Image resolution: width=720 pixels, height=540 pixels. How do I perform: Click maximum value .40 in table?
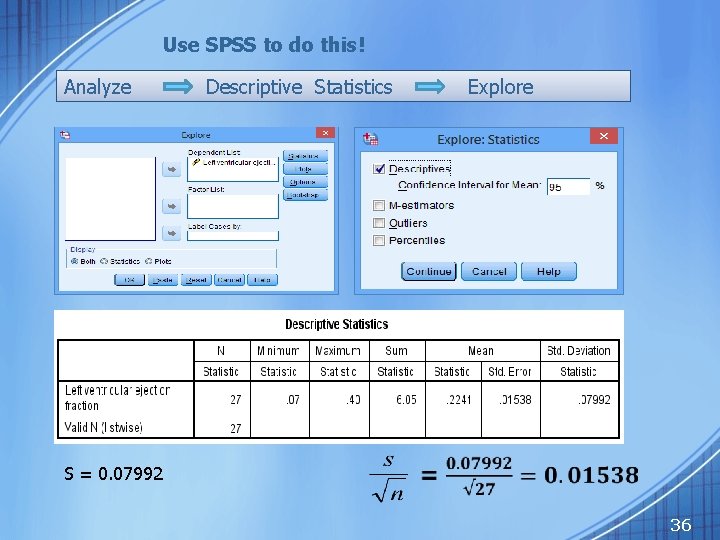pyautogui.click(x=353, y=399)
